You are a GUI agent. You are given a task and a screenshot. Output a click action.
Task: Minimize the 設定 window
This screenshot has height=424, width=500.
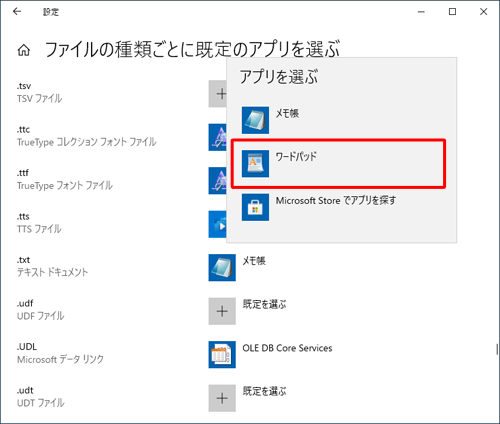point(421,12)
